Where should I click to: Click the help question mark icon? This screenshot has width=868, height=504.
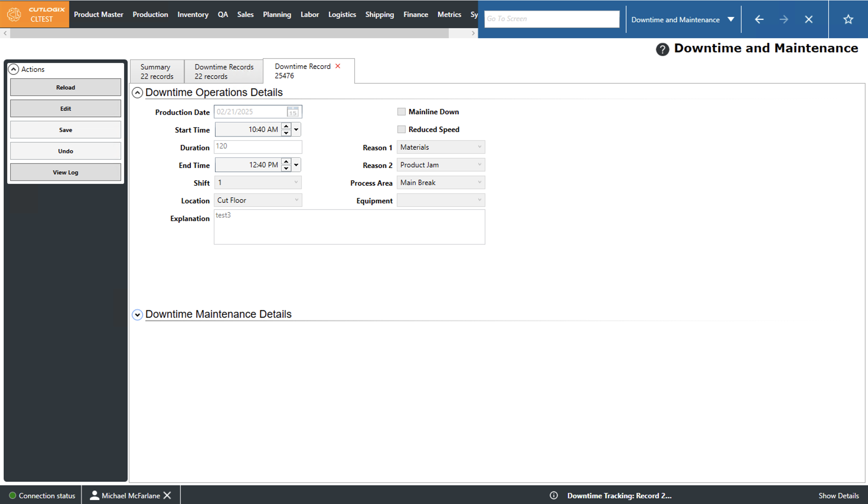click(x=662, y=49)
